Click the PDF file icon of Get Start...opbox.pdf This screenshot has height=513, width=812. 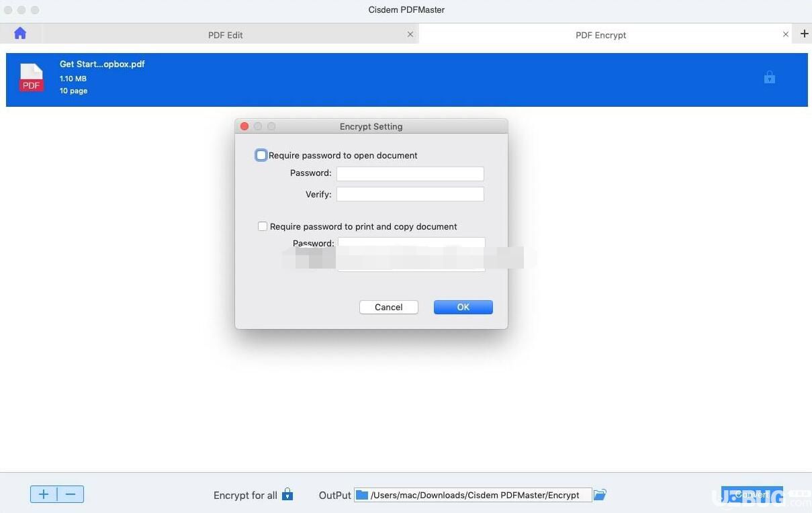click(32, 77)
